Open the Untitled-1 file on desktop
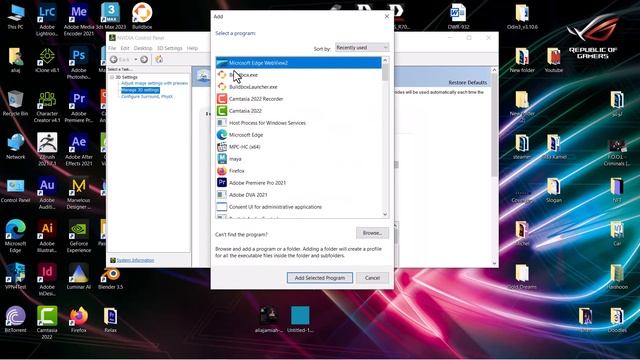Viewport: 640px width, 360px height. point(300,320)
